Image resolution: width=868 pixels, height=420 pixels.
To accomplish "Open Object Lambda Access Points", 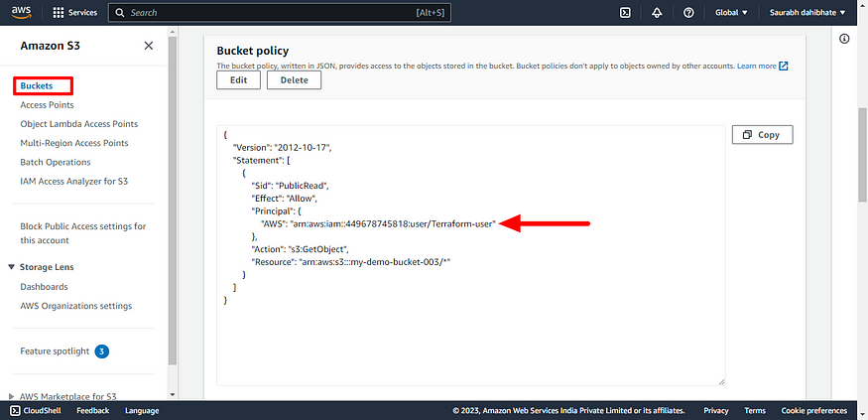I will click(79, 124).
